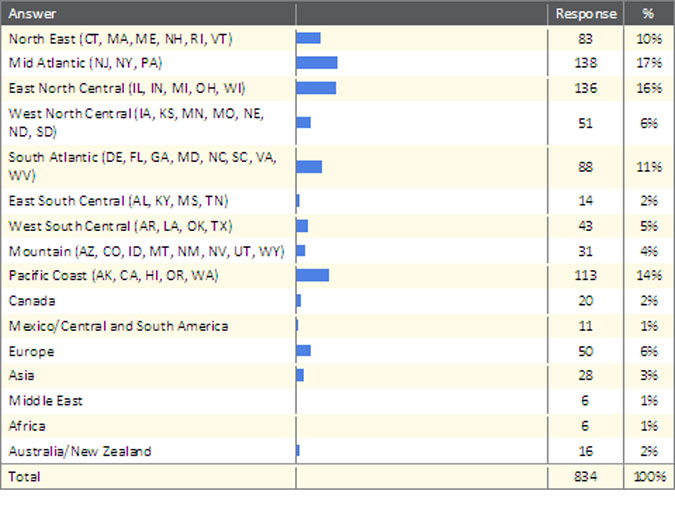Select the Australia/New Zealand row label
675x525 pixels.
point(80,451)
